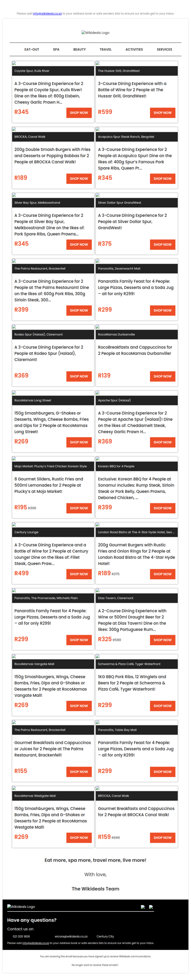Open the Mojo Market Plucky's deal header
This screenshot has width=191, height=980.
(x=53, y=466)
